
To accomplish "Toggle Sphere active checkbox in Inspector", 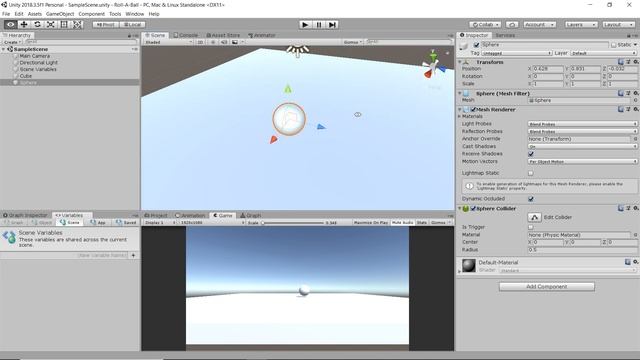I will (476, 45).
